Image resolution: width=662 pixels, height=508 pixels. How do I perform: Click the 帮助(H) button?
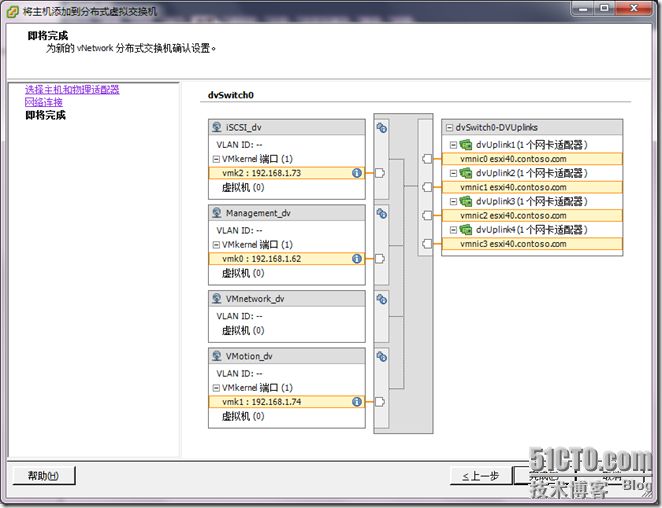[43, 476]
